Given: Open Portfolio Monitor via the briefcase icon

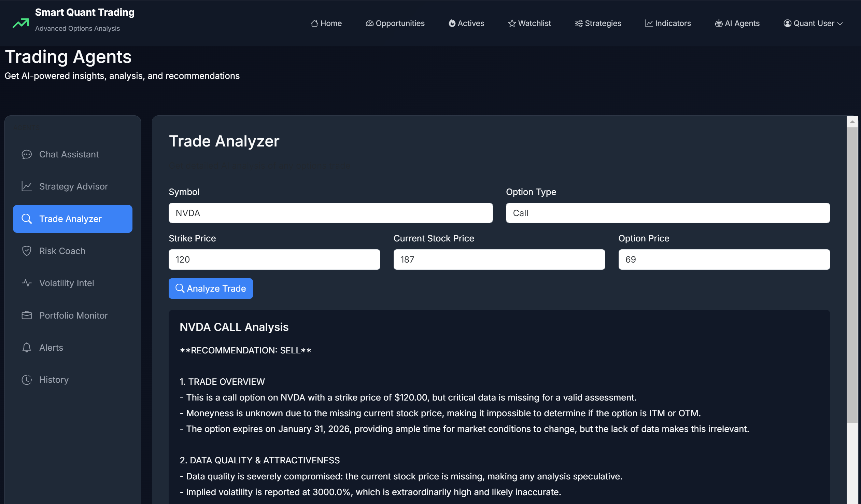Looking at the screenshot, I should 26,315.
